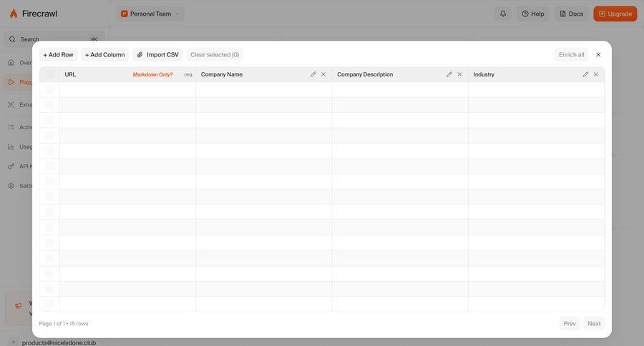The height and width of the screenshot is (346, 644).
Task: Edit the Company Description column header
Action: pos(449,74)
